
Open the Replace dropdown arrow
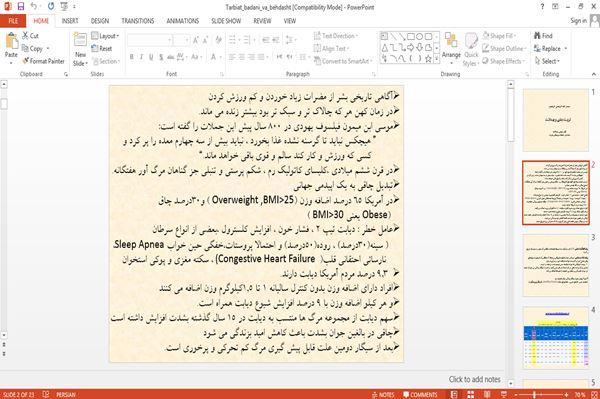[x=566, y=49]
